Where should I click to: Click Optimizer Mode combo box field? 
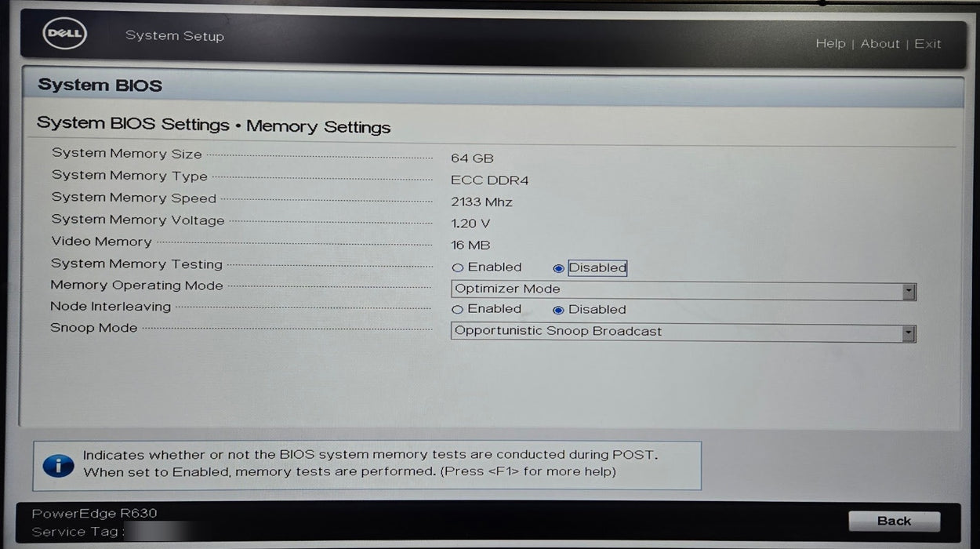684,290
